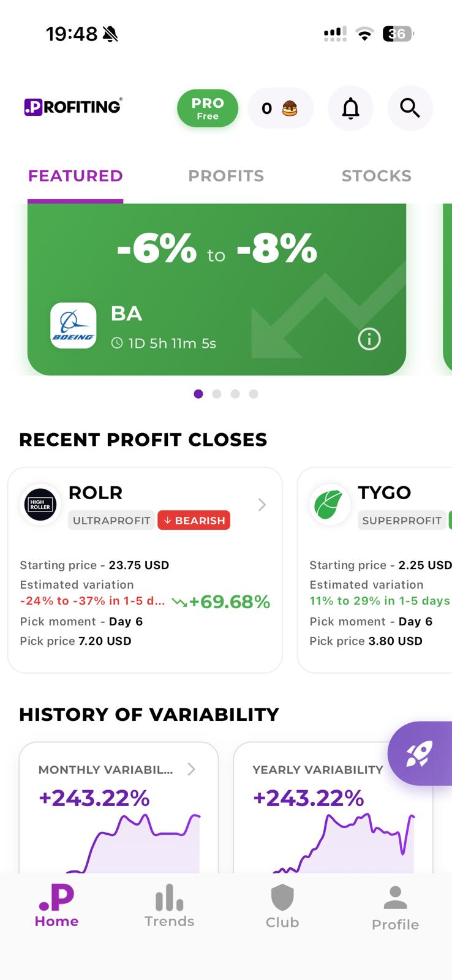The width and height of the screenshot is (452, 980).
Task: Switch to the PROFITS tab
Action: point(226,176)
